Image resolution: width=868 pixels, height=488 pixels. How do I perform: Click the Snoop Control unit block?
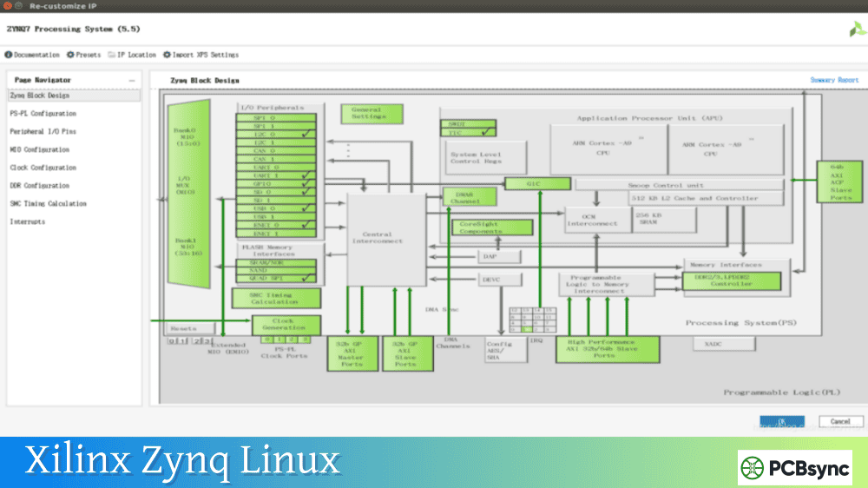coord(680,185)
